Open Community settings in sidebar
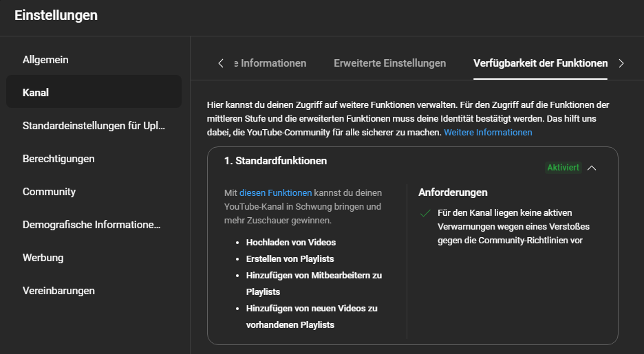The image size is (644, 354). tap(49, 192)
